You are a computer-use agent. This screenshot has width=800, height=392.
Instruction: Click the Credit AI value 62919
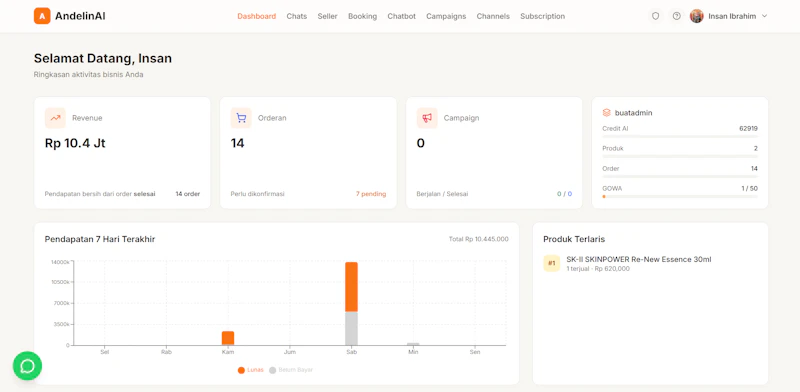[x=748, y=129]
